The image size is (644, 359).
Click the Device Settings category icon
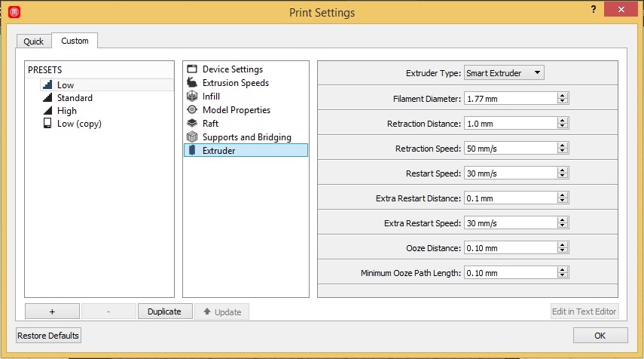click(x=191, y=69)
